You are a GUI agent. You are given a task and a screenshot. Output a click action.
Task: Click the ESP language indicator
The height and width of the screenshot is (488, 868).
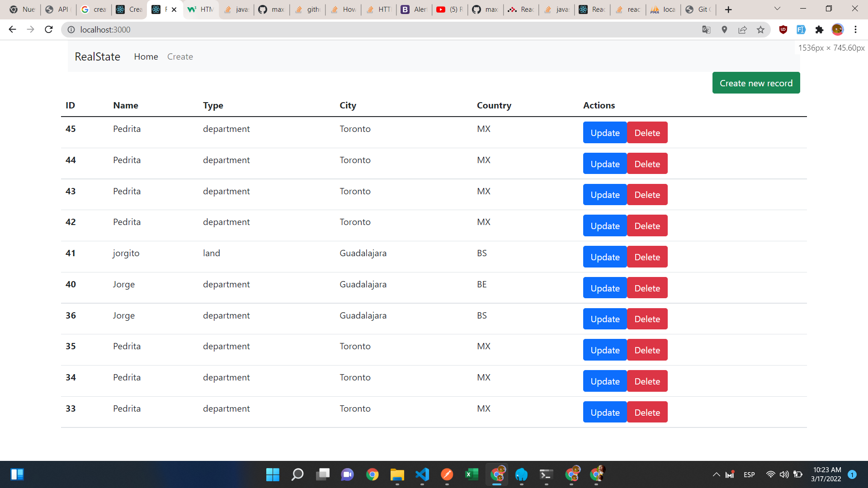pyautogui.click(x=749, y=474)
